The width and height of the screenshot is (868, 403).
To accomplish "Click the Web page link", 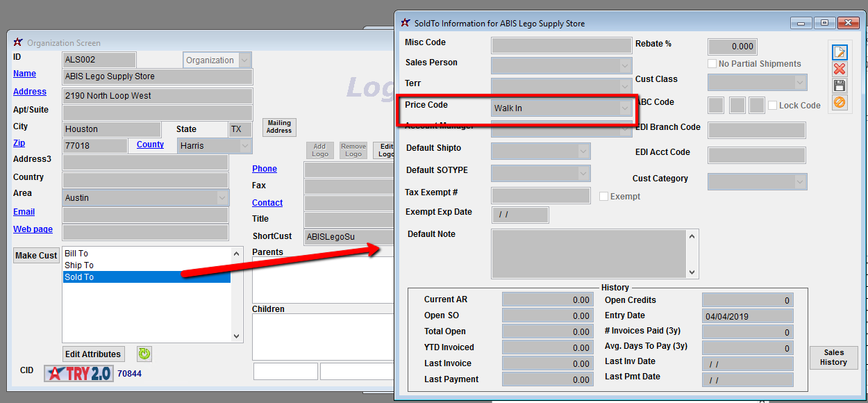I will pyautogui.click(x=33, y=229).
